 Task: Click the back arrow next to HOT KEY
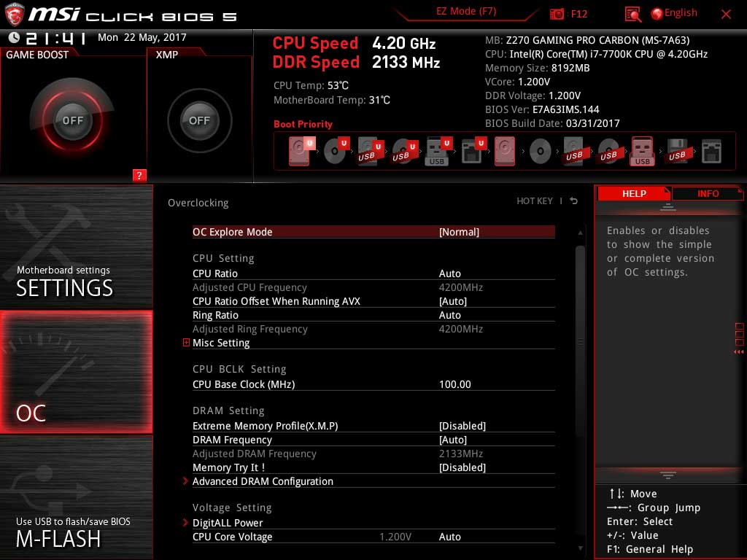point(574,201)
